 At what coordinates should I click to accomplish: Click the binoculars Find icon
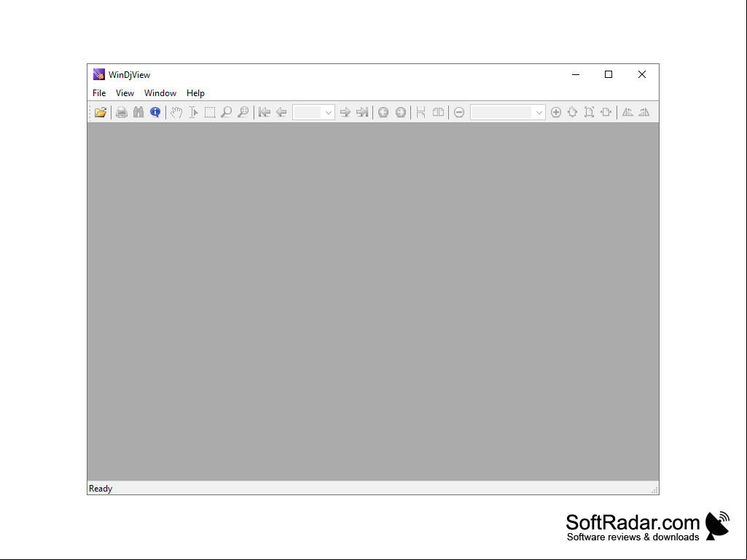[138, 112]
